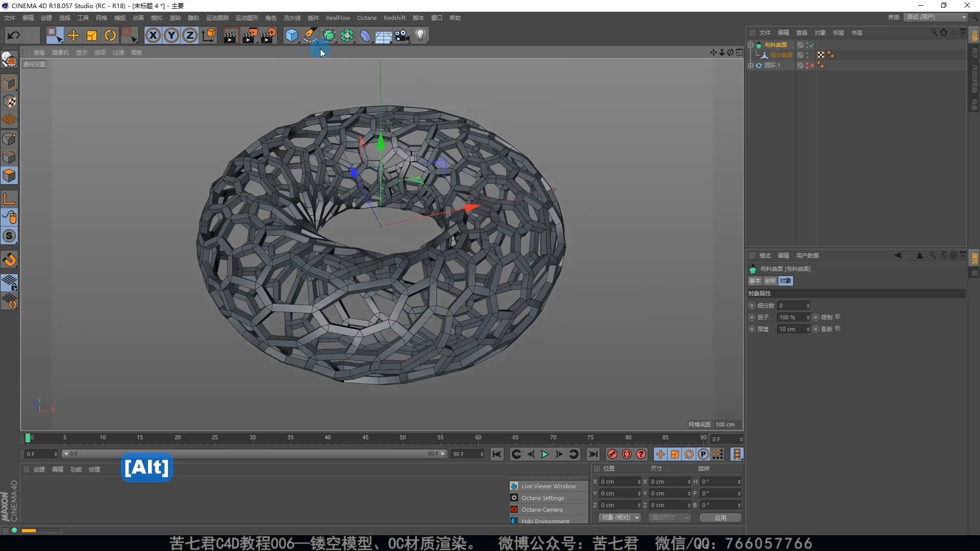Click the viewport Solo S icon
The width and height of the screenshot is (980, 551).
pos(9,236)
